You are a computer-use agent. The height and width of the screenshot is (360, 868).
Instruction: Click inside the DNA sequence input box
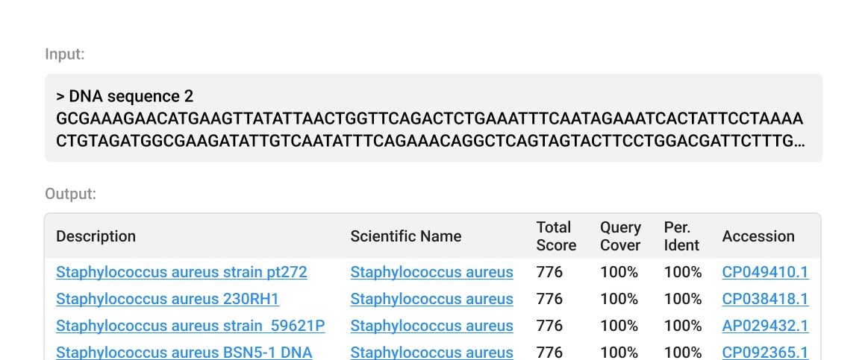pyautogui.click(x=433, y=119)
